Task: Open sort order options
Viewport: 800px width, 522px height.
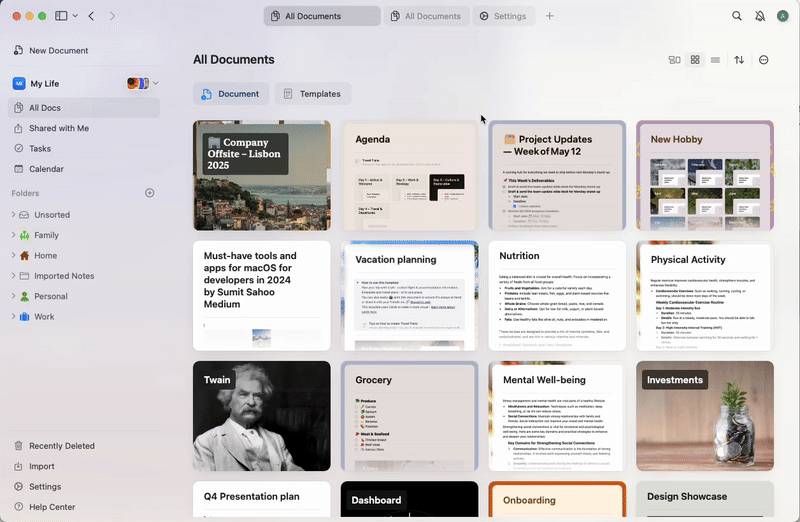Action: [739, 60]
